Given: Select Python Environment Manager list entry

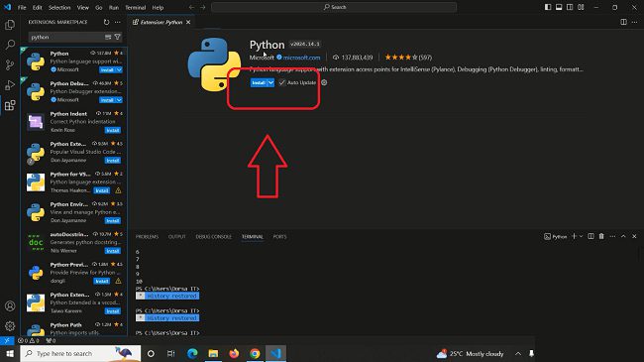Looking at the screenshot, I should (x=74, y=212).
